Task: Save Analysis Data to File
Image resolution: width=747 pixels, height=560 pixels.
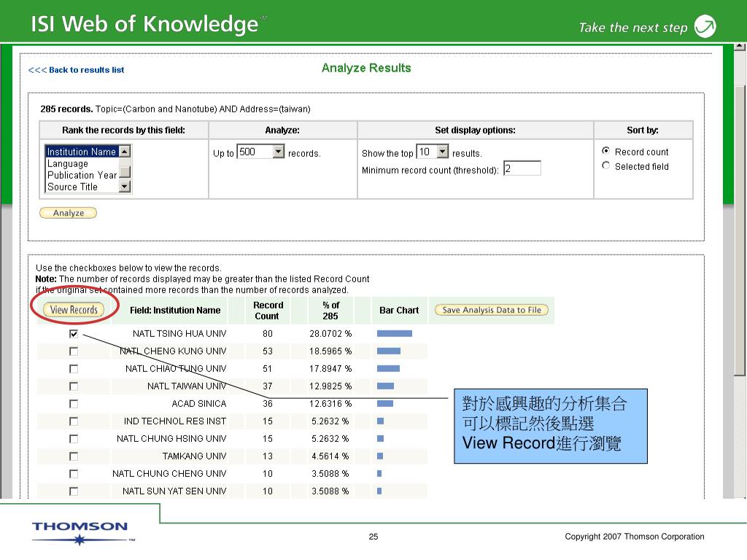Action: (492, 310)
